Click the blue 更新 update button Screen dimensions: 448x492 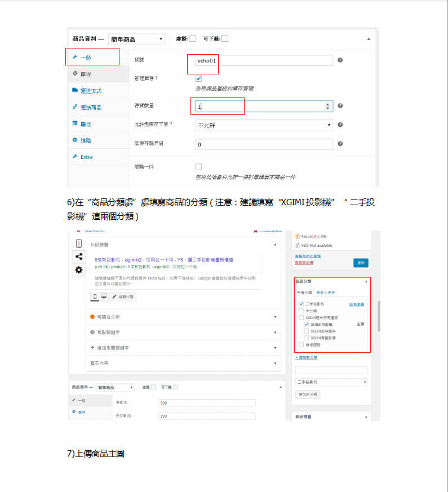point(361,263)
